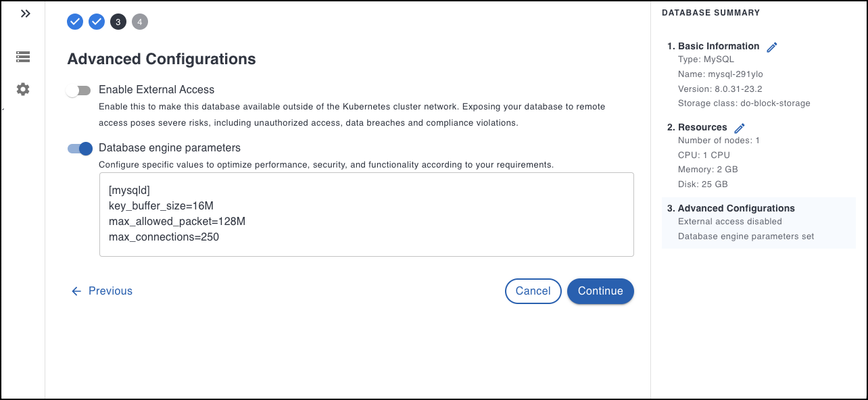868x400 pixels.
Task: Edit Basic Information with pencil icon
Action: (772, 47)
